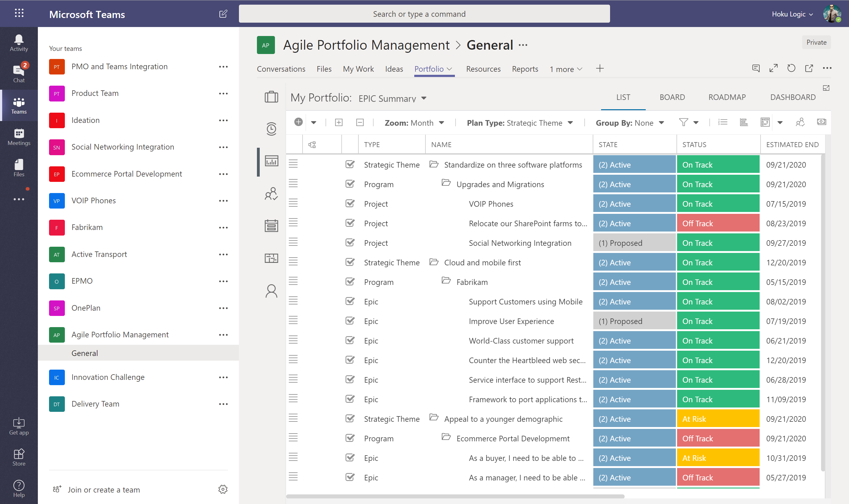Open Meetings calendar in sidebar
The height and width of the screenshot is (504, 849).
(19, 137)
